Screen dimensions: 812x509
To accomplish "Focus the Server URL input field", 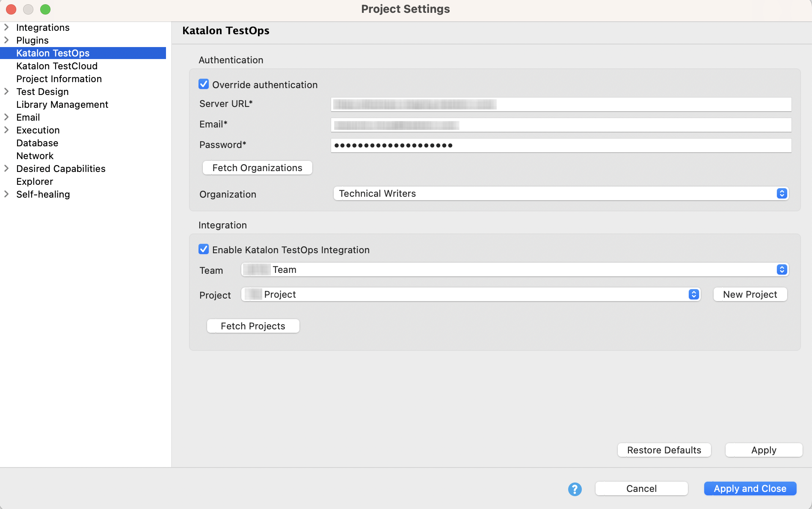I will point(561,104).
